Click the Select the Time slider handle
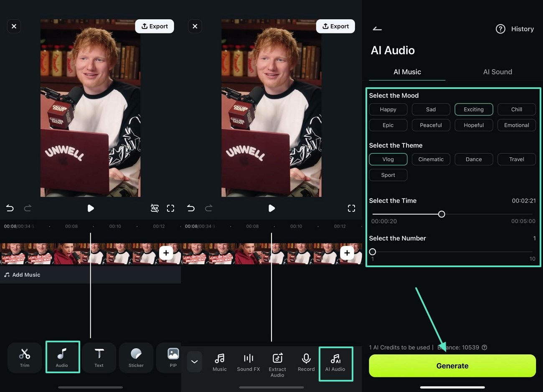Viewport: 543px width, 392px height. (442, 214)
